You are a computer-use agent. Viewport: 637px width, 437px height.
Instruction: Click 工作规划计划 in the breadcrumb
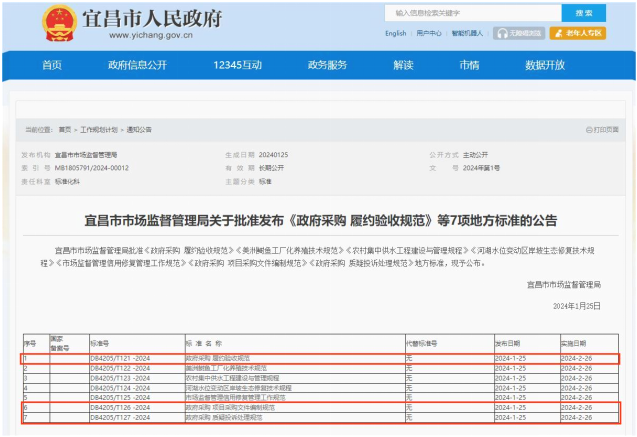tap(99, 130)
